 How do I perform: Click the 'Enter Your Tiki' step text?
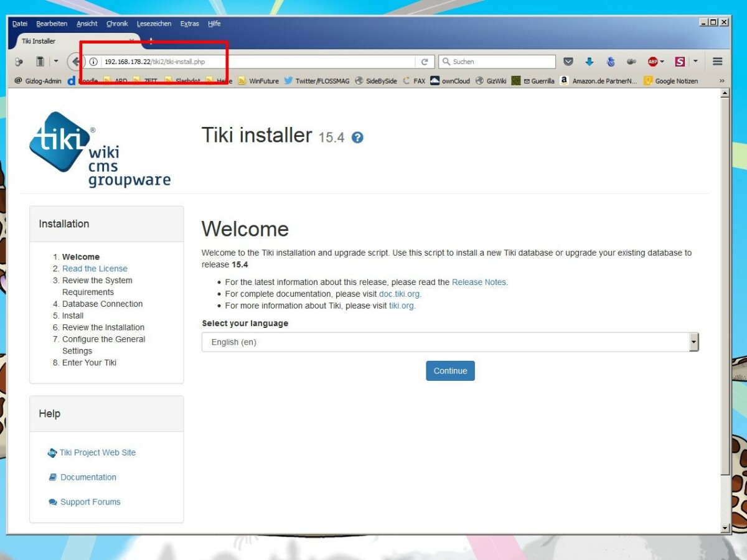click(90, 363)
